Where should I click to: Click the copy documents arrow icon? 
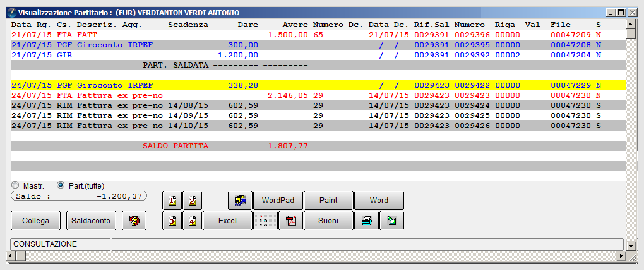point(241,200)
